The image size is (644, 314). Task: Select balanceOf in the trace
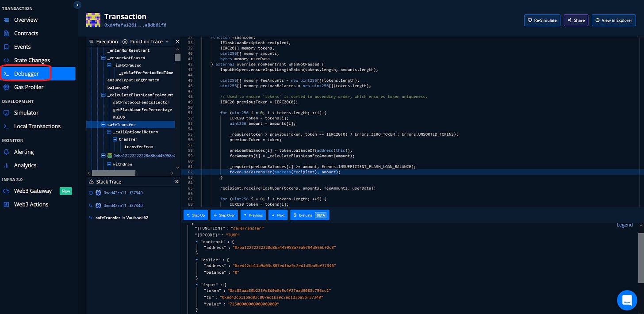coord(117,88)
